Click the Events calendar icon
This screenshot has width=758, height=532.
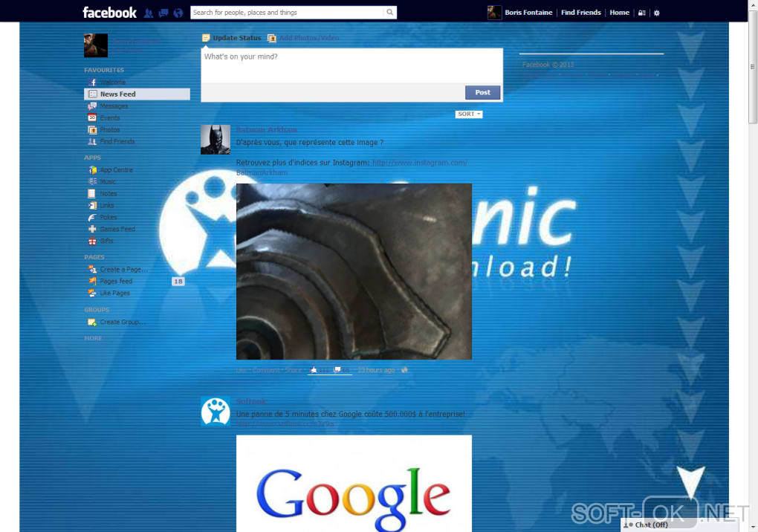(92, 117)
